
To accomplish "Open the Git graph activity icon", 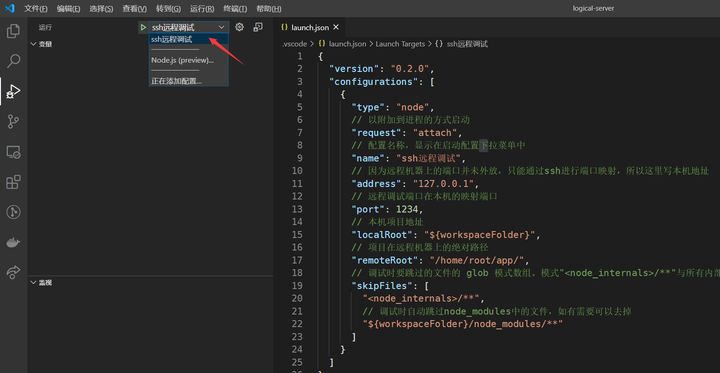I will (13, 212).
